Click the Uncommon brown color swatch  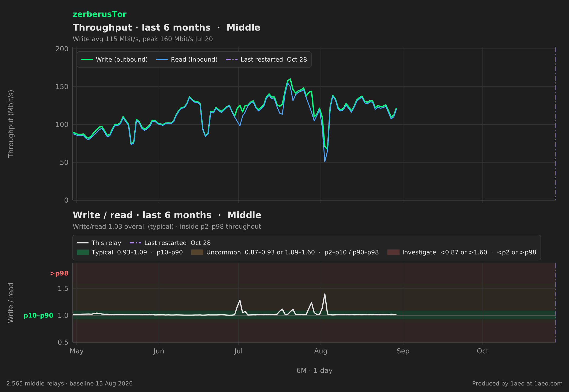[197, 252]
